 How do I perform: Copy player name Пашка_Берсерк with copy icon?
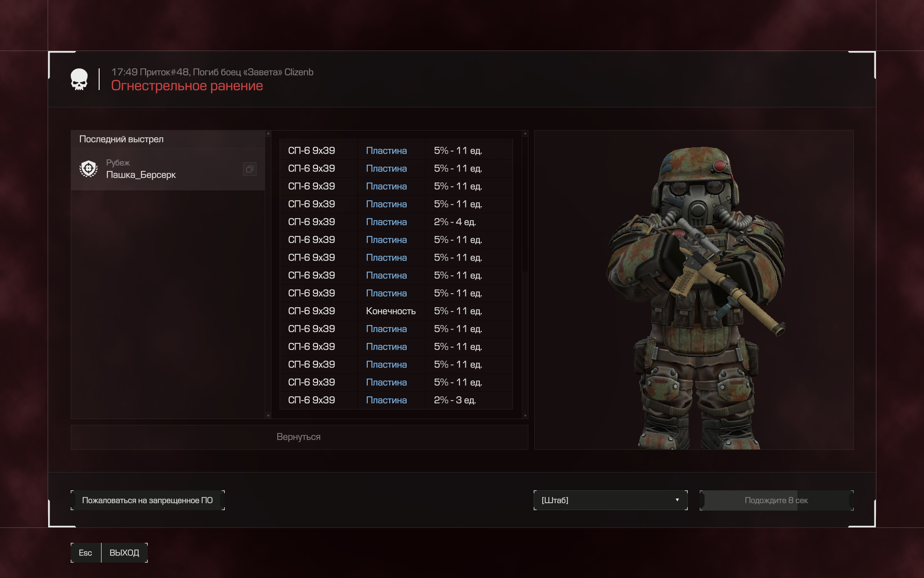tap(249, 169)
